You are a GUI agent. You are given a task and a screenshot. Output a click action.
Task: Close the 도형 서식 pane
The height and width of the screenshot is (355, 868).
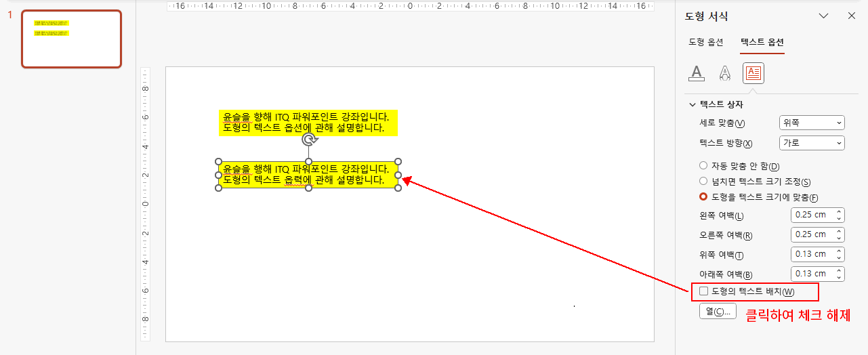pyautogui.click(x=852, y=16)
